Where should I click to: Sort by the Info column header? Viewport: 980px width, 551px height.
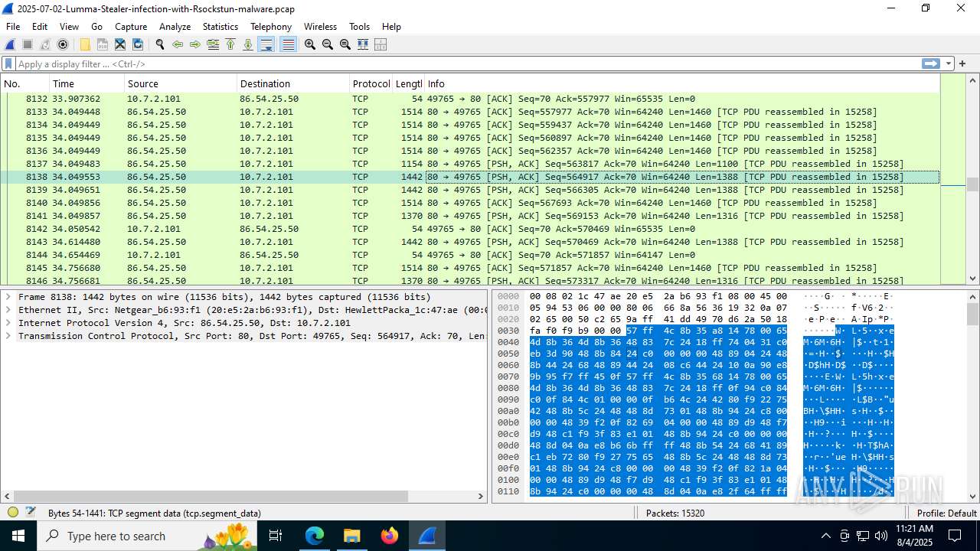(x=681, y=83)
